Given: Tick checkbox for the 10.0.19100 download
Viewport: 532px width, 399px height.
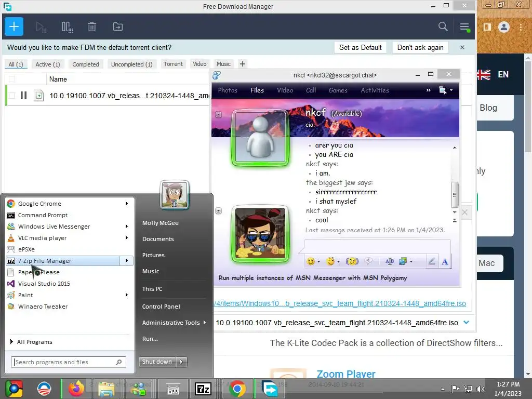Looking at the screenshot, I should (12, 96).
